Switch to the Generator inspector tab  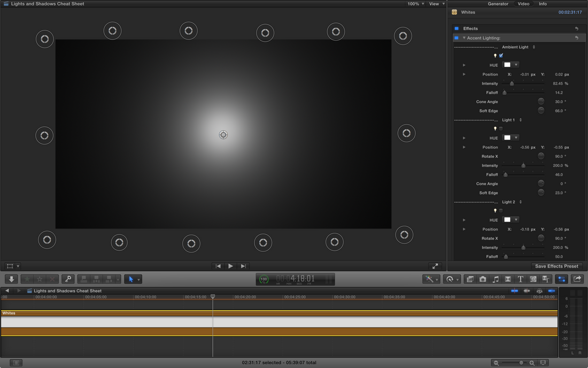(x=498, y=4)
